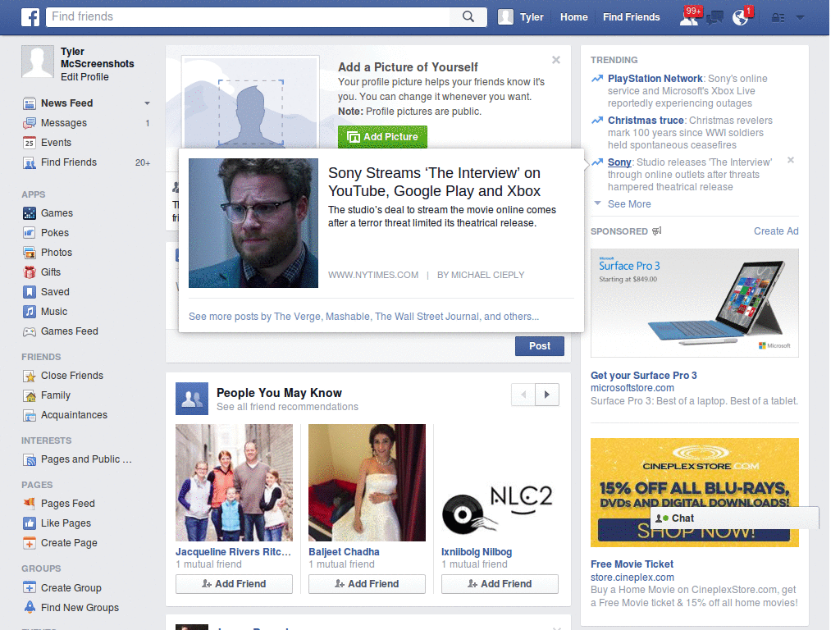This screenshot has width=840, height=630.
Task: Click the Gifts app icon
Action: click(x=30, y=272)
